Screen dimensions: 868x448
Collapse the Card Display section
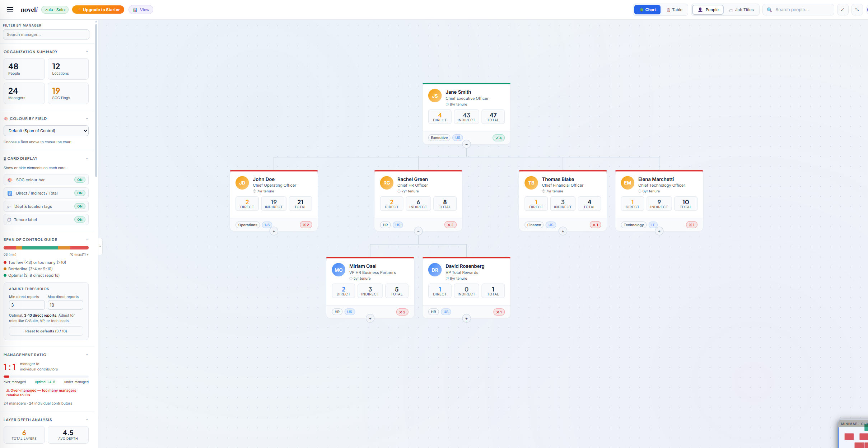(87, 159)
